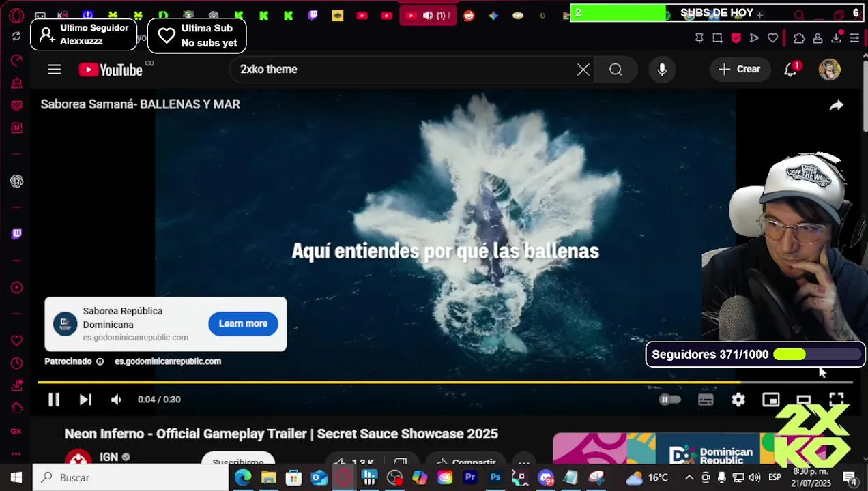Open the Patrocinado info icon

pos(100,361)
